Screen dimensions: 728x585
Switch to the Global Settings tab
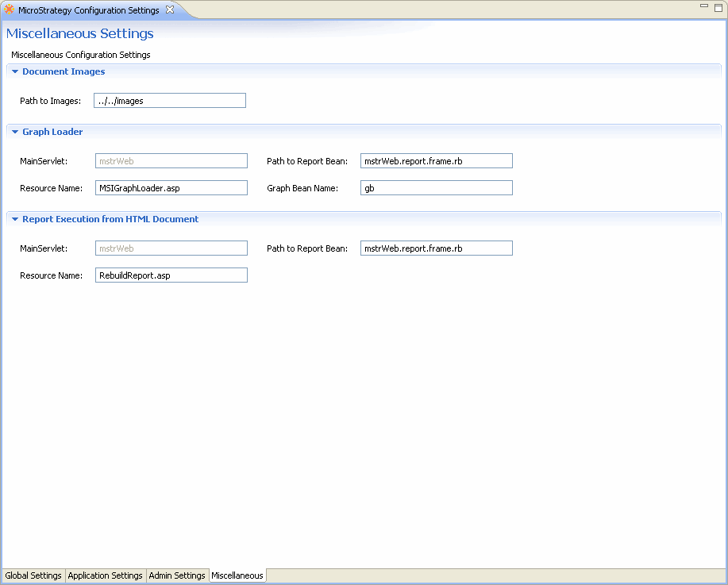(x=33, y=575)
